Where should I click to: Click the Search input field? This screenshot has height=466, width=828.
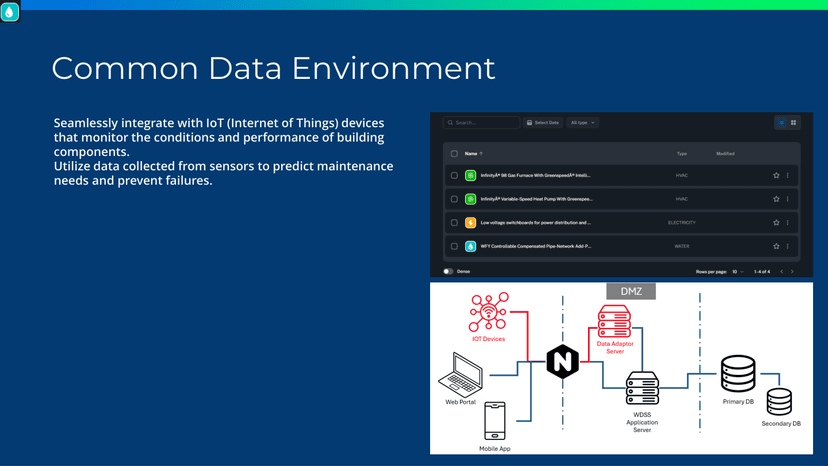(x=484, y=123)
